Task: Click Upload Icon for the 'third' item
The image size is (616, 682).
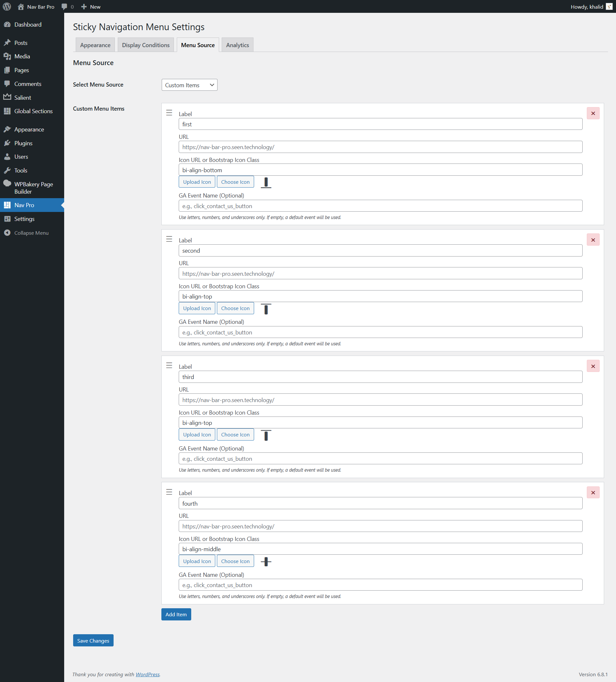Action: coord(197,434)
